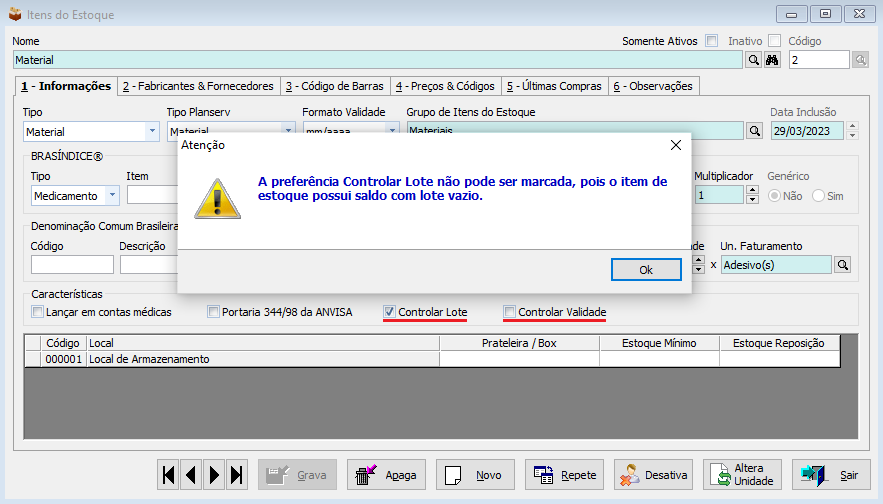Screen dimensions: 883x504
Task: Click the Local column header
Action: [x=262, y=343]
